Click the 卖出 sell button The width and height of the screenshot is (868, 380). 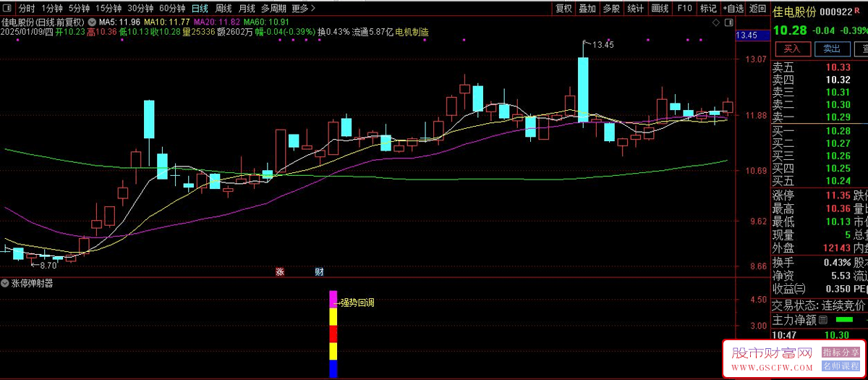832,48
